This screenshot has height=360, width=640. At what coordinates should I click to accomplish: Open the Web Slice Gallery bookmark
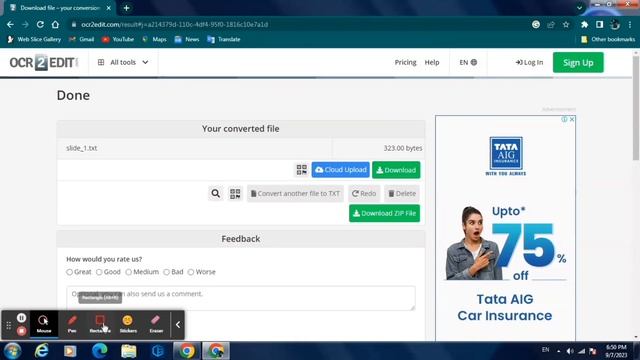pyautogui.click(x=34, y=39)
